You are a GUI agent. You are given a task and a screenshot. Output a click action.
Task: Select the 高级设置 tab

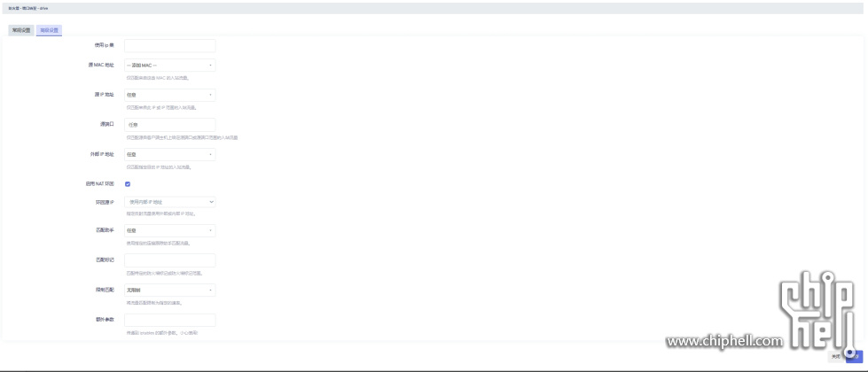[x=50, y=30]
